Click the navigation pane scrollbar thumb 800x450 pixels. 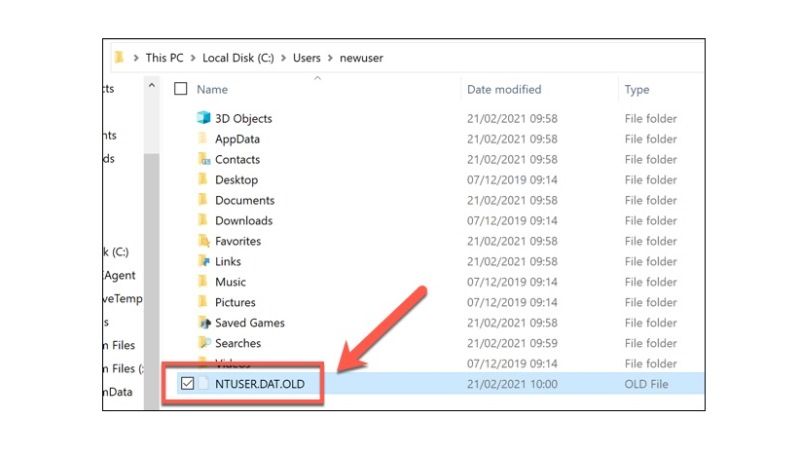[152, 281]
